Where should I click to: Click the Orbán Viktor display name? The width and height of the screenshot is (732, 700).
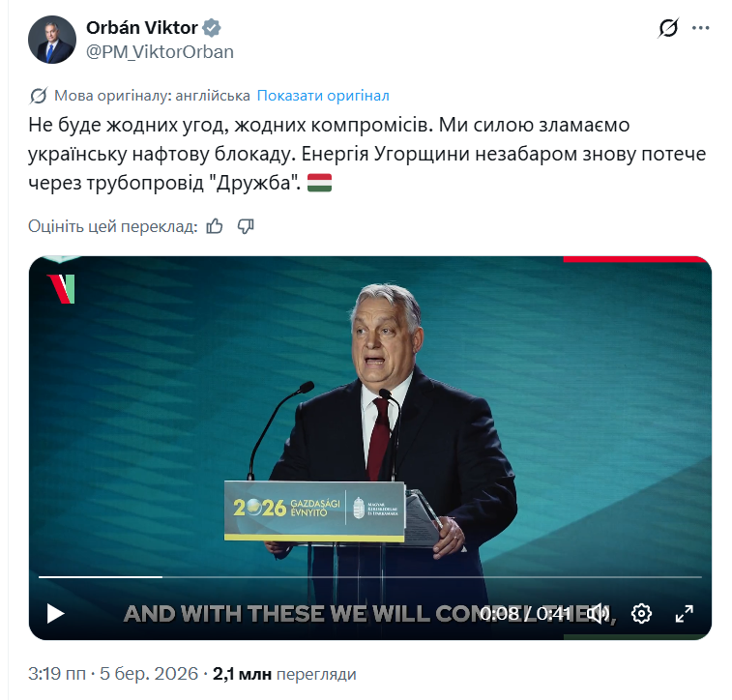tap(142, 28)
